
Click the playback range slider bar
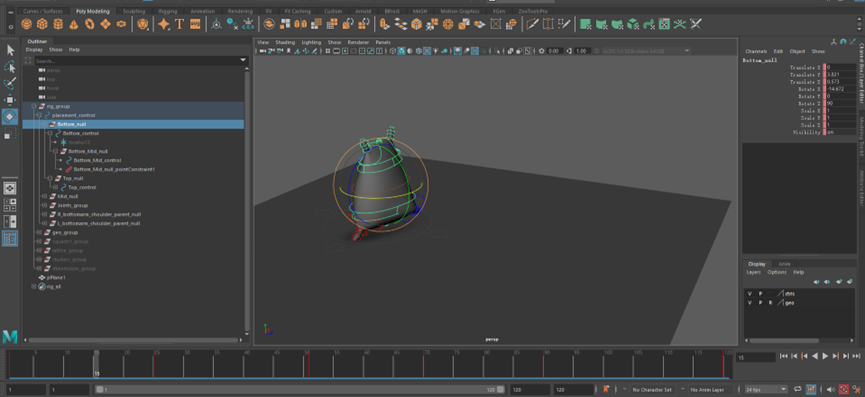[300, 389]
